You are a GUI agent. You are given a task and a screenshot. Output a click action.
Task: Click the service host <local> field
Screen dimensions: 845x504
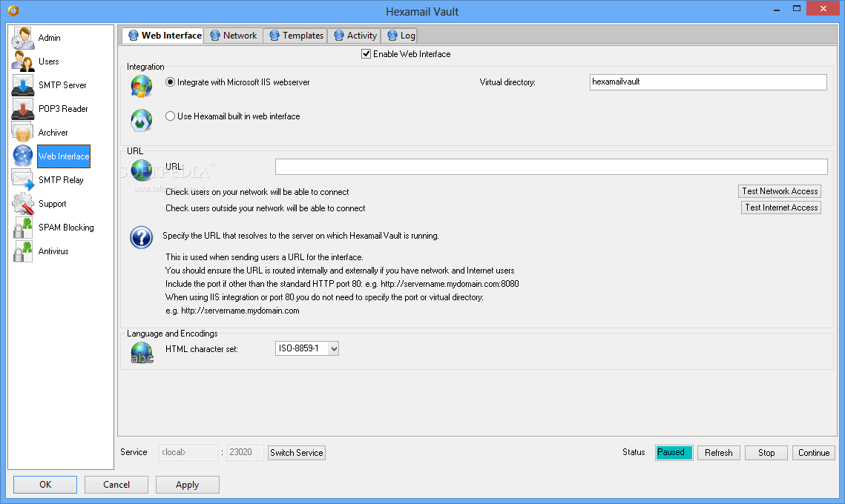pos(188,453)
